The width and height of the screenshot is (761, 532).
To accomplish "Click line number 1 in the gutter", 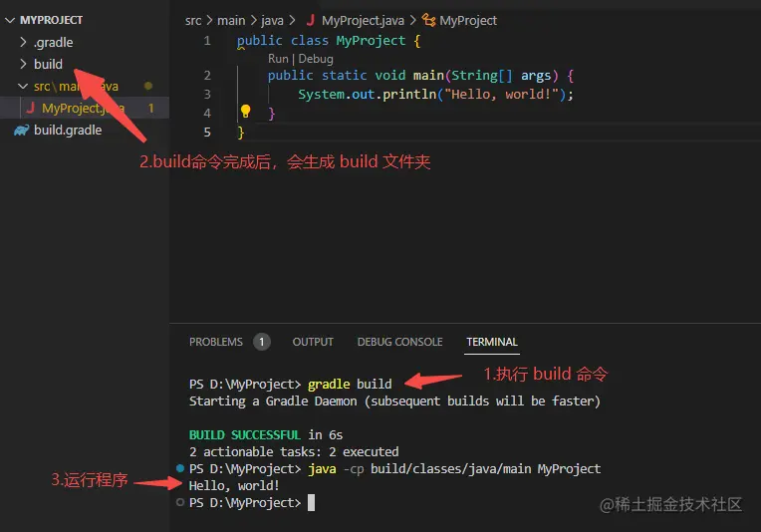I will pyautogui.click(x=207, y=40).
